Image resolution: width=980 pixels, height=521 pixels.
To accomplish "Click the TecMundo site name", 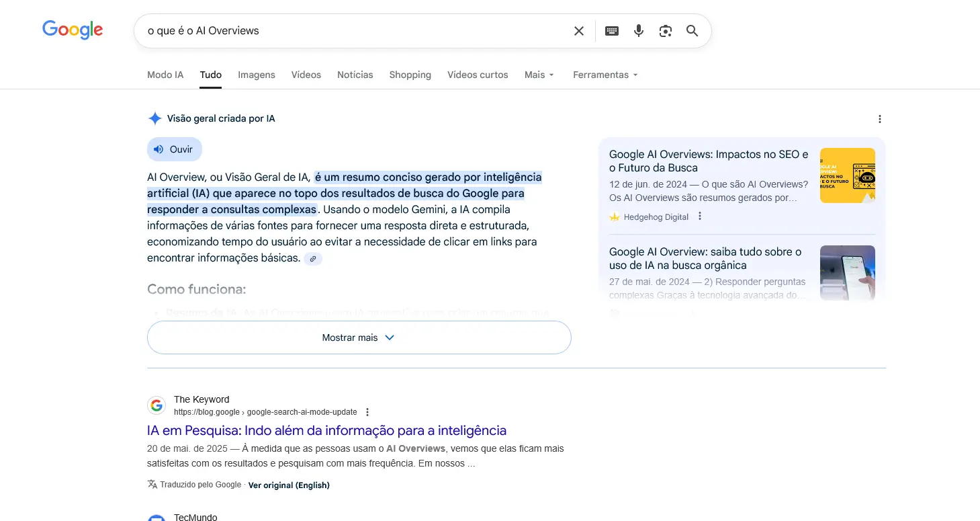I will pos(195,517).
